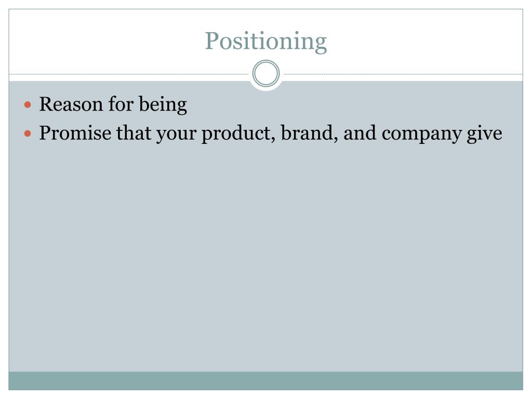Click the empty gray-blue content area
The image size is (532, 399).
click(265, 258)
